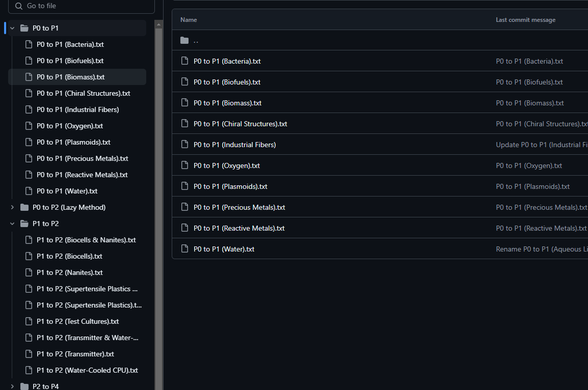Screen dimensions: 588x390
Task: Collapse the P1 to P2 folder chevron
Action: click(12, 224)
